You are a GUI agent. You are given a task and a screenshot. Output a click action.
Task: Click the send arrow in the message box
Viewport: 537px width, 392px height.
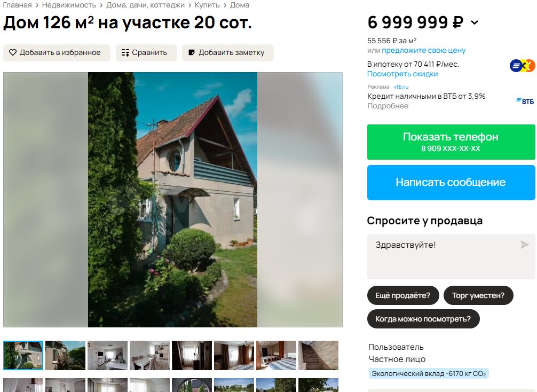click(524, 244)
